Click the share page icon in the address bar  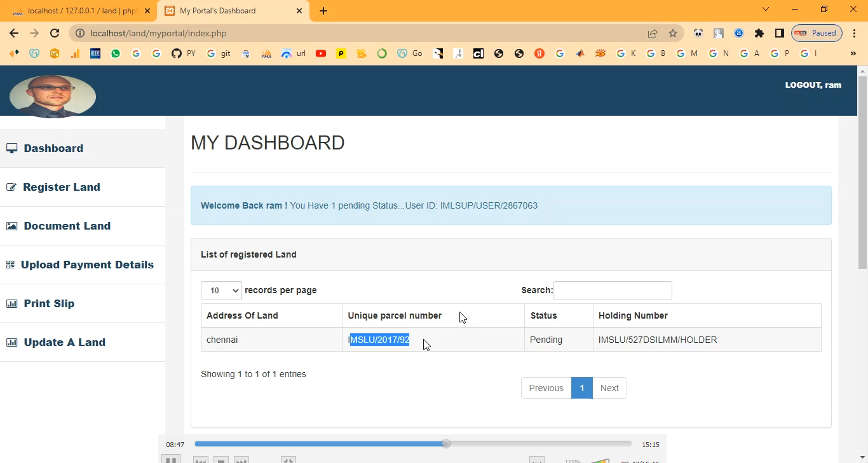click(x=653, y=33)
